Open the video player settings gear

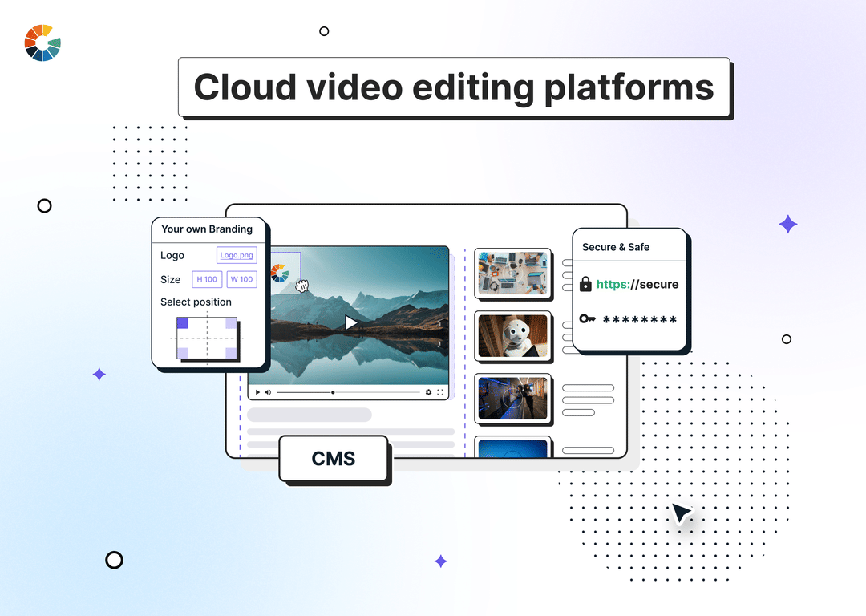coord(429,392)
